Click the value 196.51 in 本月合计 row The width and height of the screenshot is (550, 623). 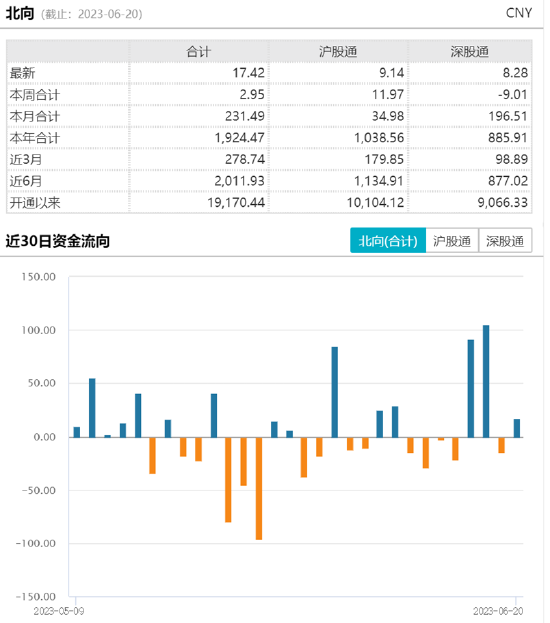[508, 116]
